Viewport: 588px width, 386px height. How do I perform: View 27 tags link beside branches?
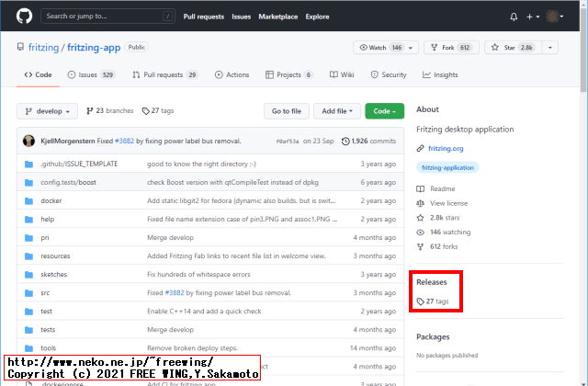158,110
